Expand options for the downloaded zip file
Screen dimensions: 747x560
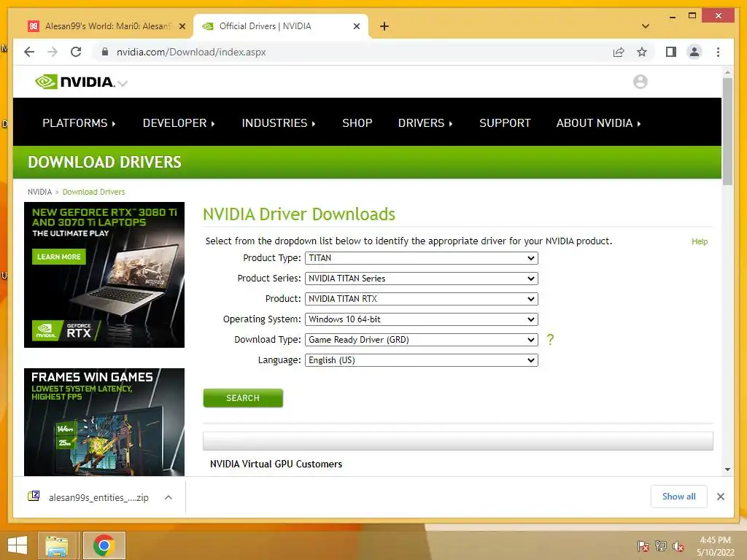[x=169, y=497]
